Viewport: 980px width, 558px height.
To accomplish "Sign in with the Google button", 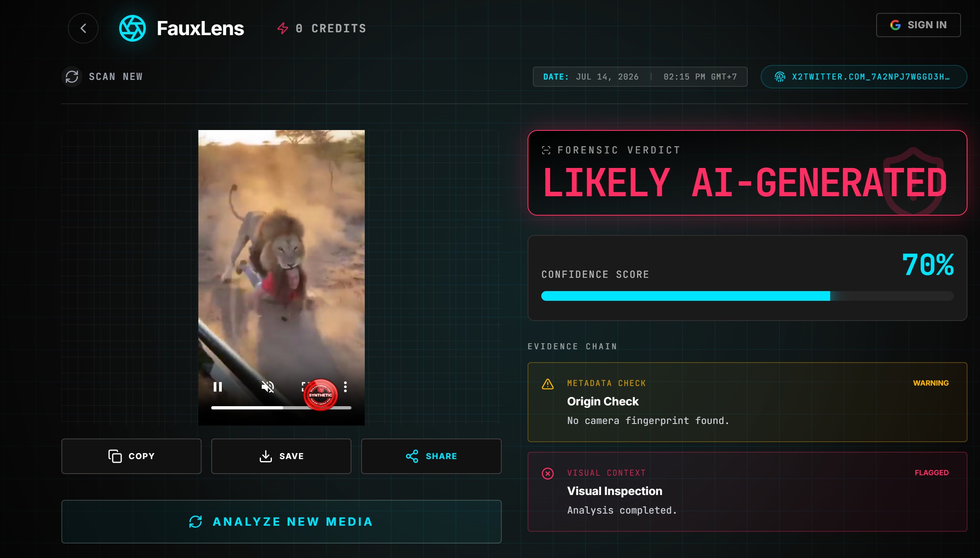I will click(919, 25).
